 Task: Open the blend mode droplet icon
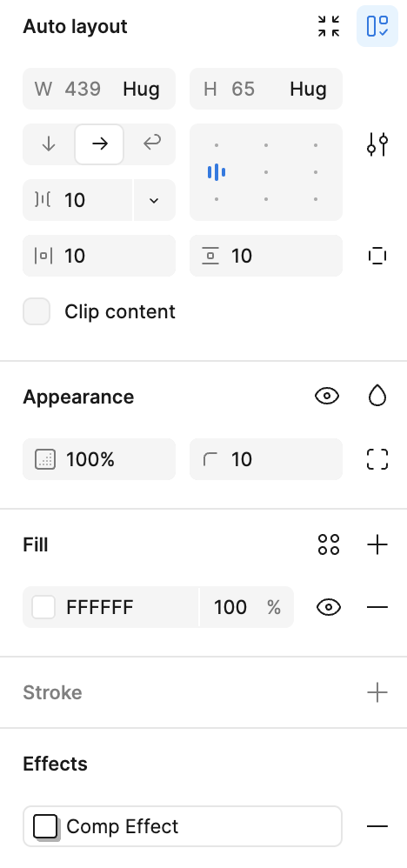pyautogui.click(x=377, y=397)
